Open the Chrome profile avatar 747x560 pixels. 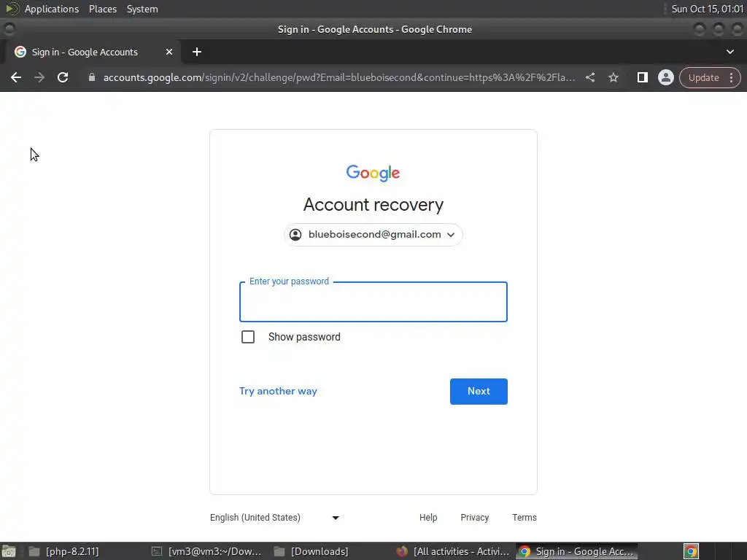tap(665, 77)
